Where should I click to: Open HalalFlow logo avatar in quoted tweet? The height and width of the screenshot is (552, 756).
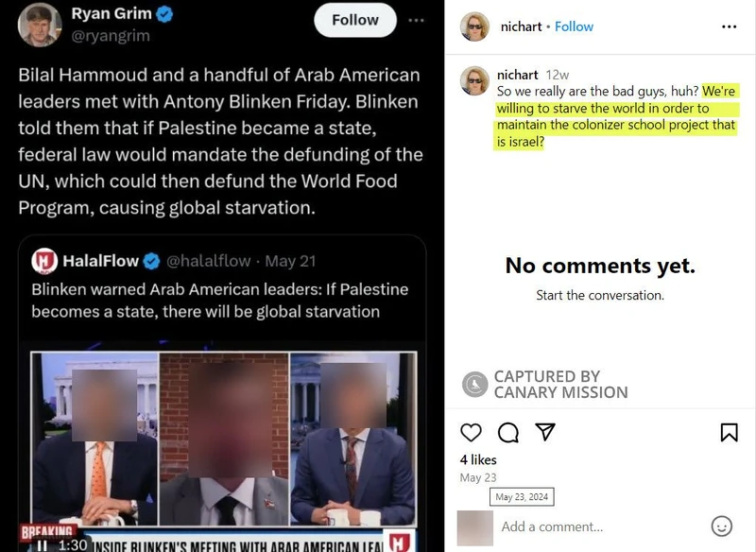point(44,261)
